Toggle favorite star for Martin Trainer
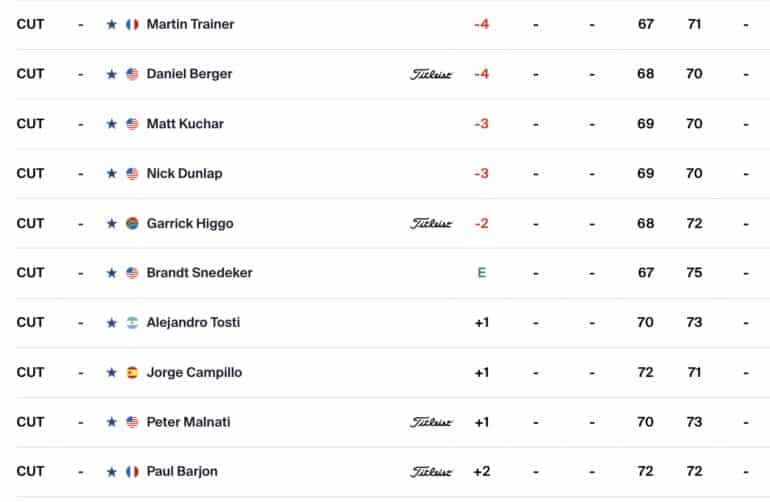Viewport: 770px width, 502px height. pos(111,24)
